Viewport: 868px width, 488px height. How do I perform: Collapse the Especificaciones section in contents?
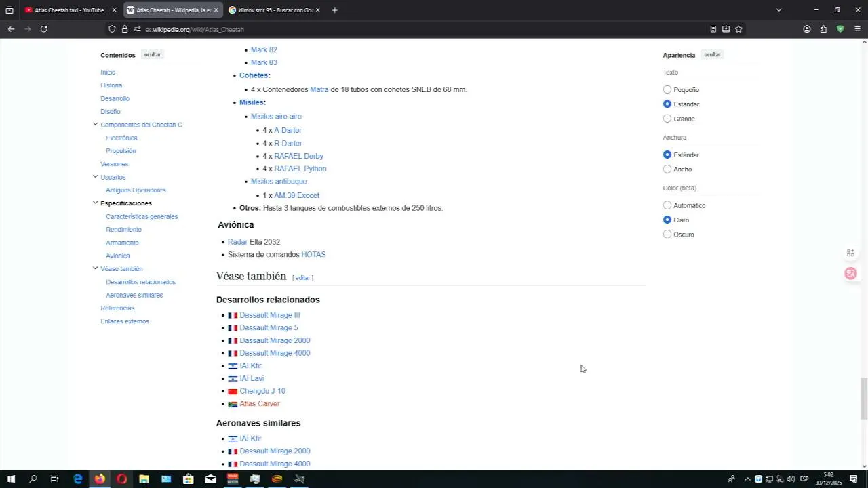pyautogui.click(x=95, y=203)
